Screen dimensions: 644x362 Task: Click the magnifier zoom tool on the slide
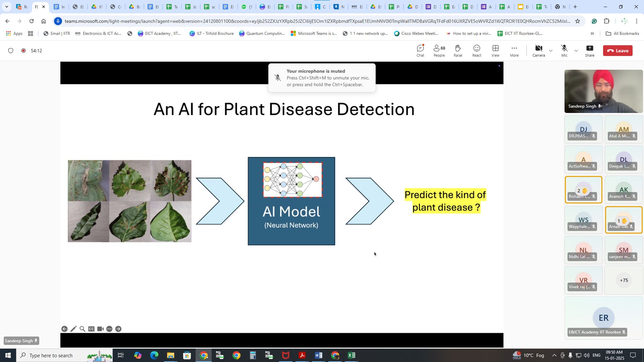(82, 329)
